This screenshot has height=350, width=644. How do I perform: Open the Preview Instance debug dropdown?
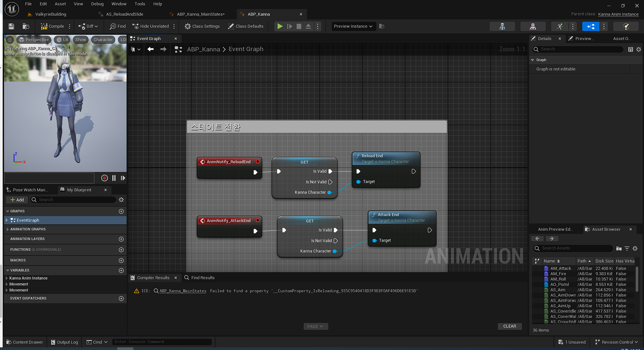pyautogui.click(x=353, y=26)
